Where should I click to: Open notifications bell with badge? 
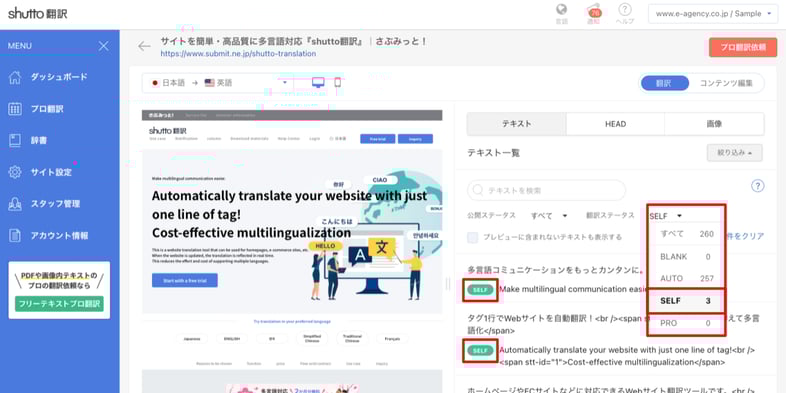tap(594, 13)
